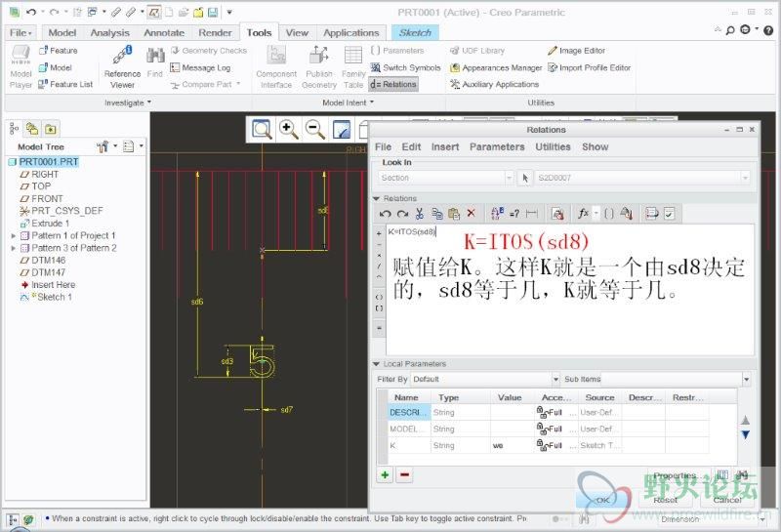The width and height of the screenshot is (781, 532).
Task: Click Switch Symbols in Model Intent
Action: click(405, 67)
